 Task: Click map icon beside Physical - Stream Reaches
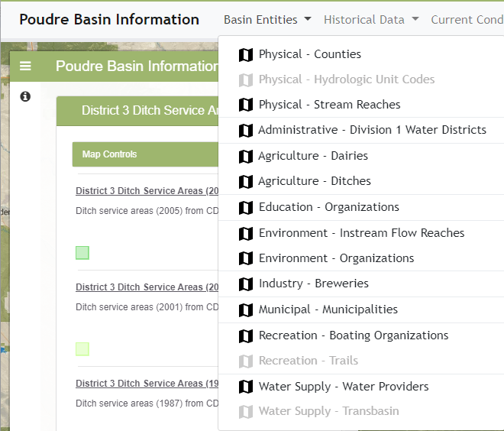245,105
